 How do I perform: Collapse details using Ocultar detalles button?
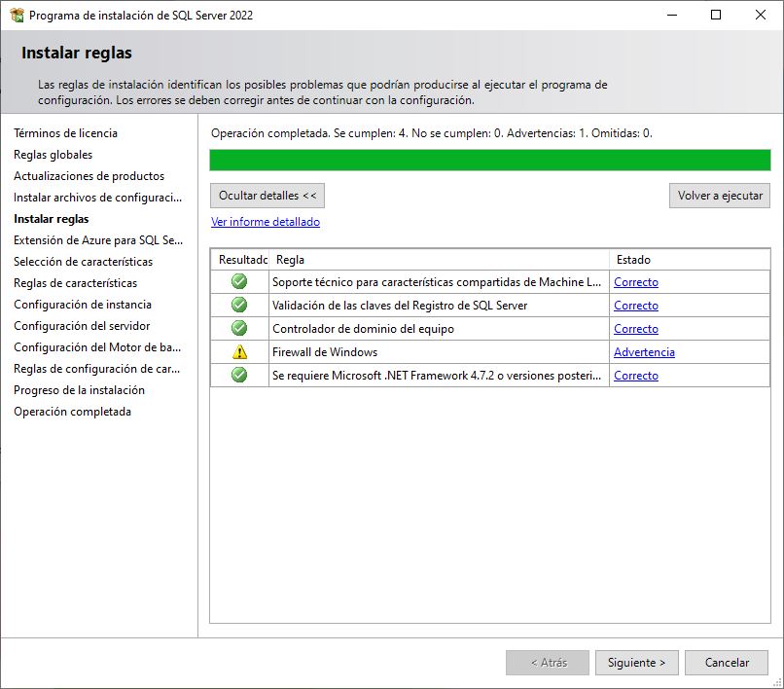[267, 195]
